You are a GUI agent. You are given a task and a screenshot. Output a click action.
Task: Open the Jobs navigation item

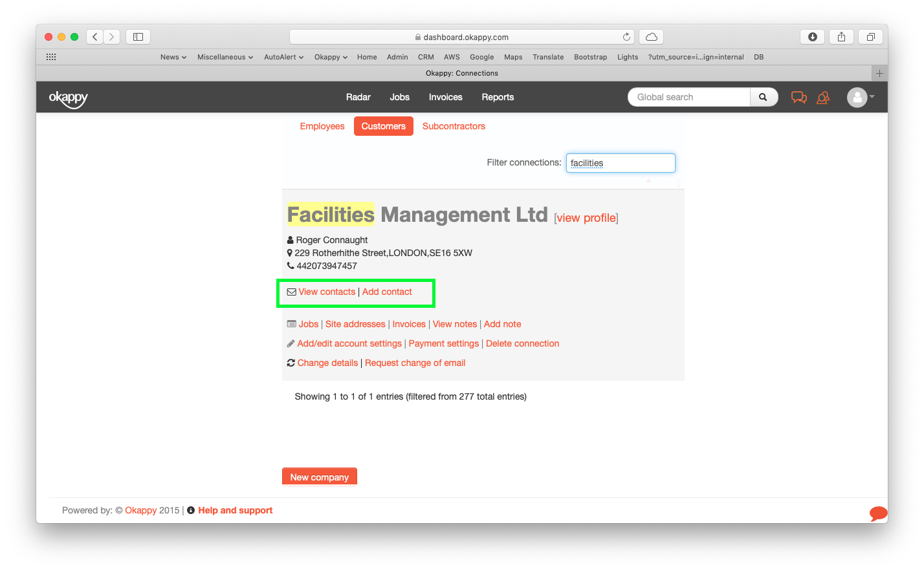400,97
